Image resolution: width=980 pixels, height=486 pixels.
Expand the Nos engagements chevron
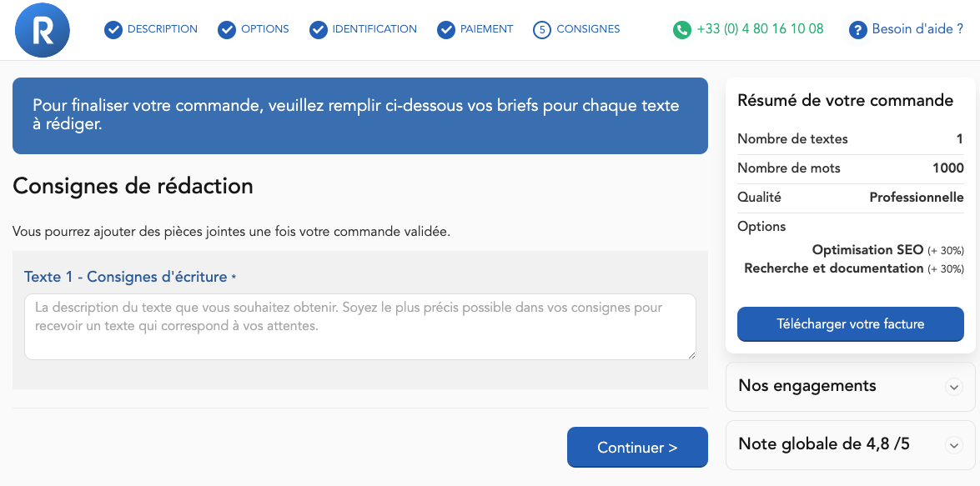click(x=954, y=387)
